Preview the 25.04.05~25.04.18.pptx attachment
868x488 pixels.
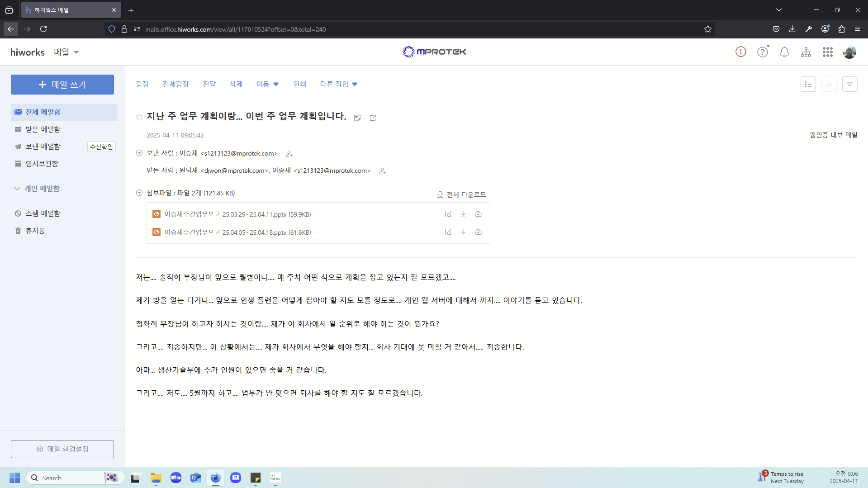point(448,232)
